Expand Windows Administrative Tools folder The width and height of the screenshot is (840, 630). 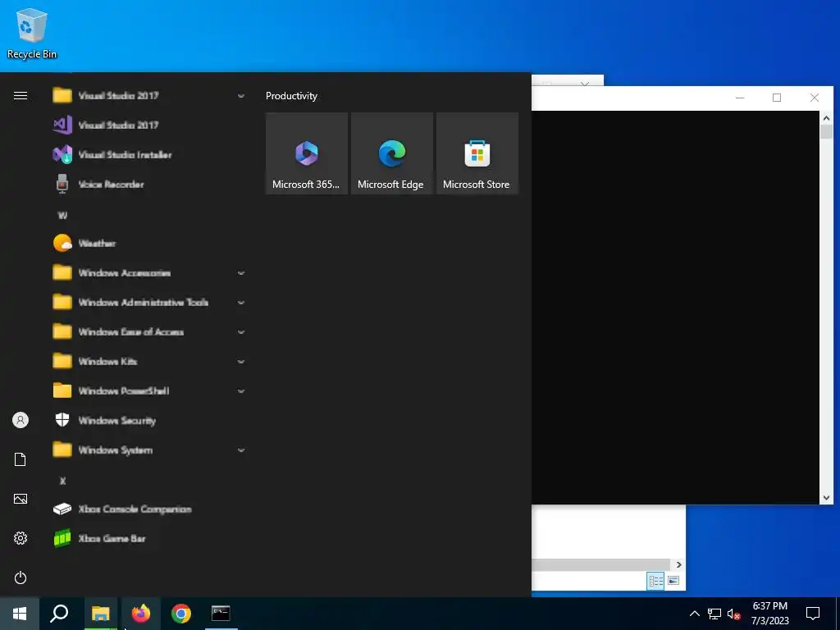(x=149, y=302)
